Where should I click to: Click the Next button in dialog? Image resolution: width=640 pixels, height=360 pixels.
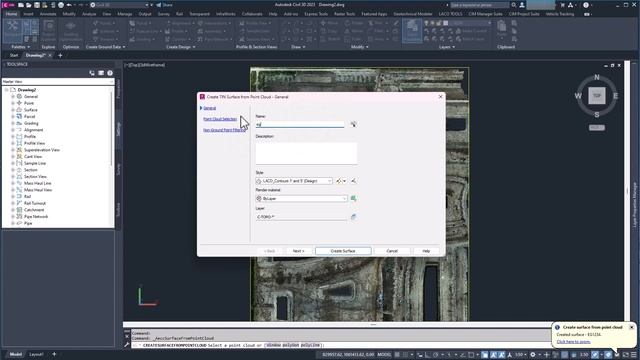pyautogui.click(x=298, y=251)
